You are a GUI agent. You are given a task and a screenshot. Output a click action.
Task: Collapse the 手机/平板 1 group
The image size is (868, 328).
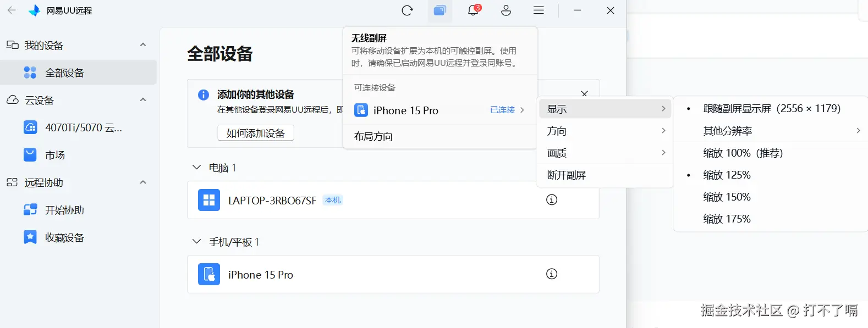click(196, 242)
